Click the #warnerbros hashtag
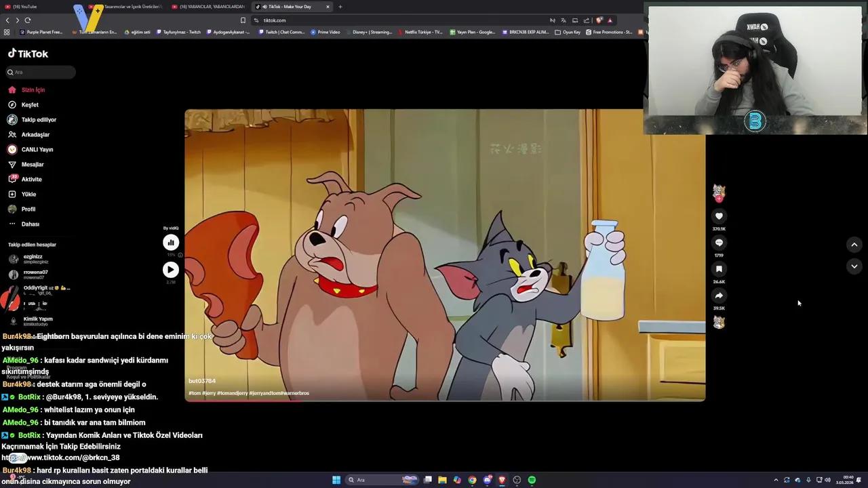This screenshot has height=488, width=868. click(294, 393)
